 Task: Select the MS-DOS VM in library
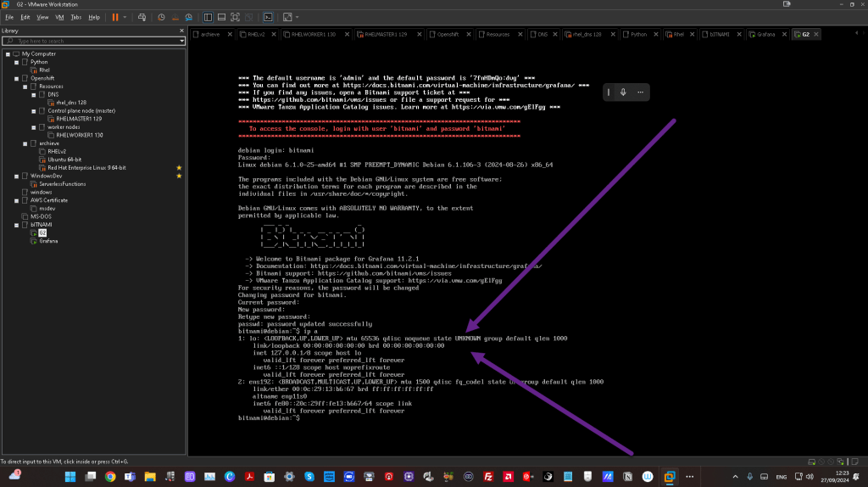tap(41, 216)
